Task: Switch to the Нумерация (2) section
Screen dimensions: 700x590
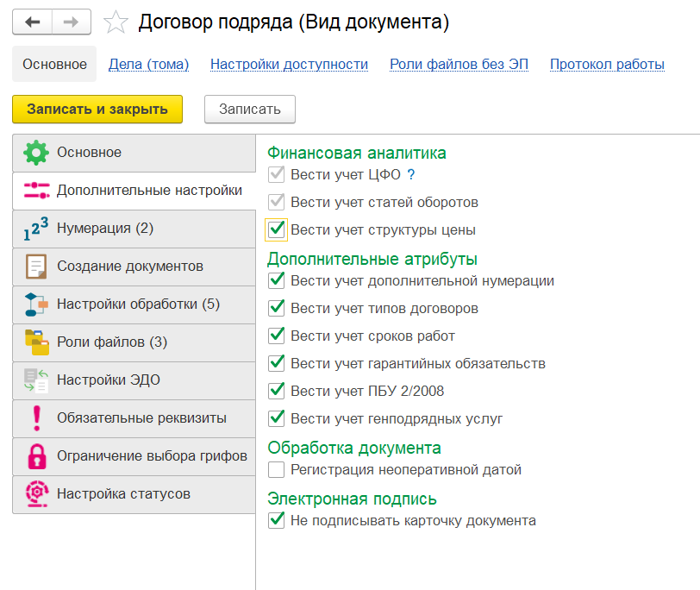Action: pos(134,229)
